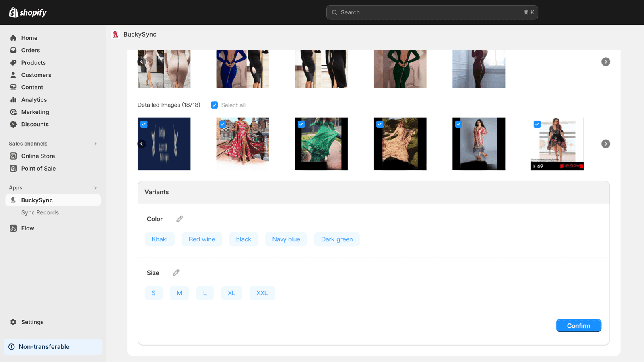Click the BuckySync app icon in the header

(x=116, y=34)
